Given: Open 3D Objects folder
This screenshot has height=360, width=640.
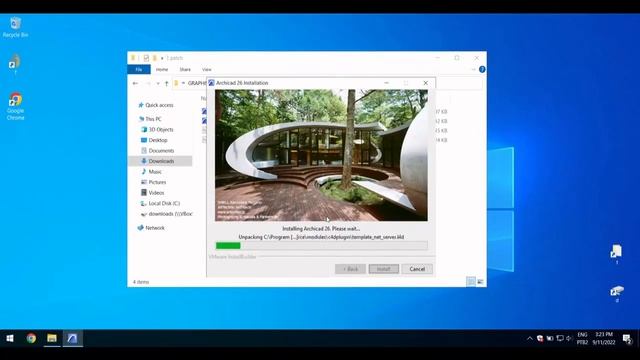Looking at the screenshot, I should click(x=157, y=129).
